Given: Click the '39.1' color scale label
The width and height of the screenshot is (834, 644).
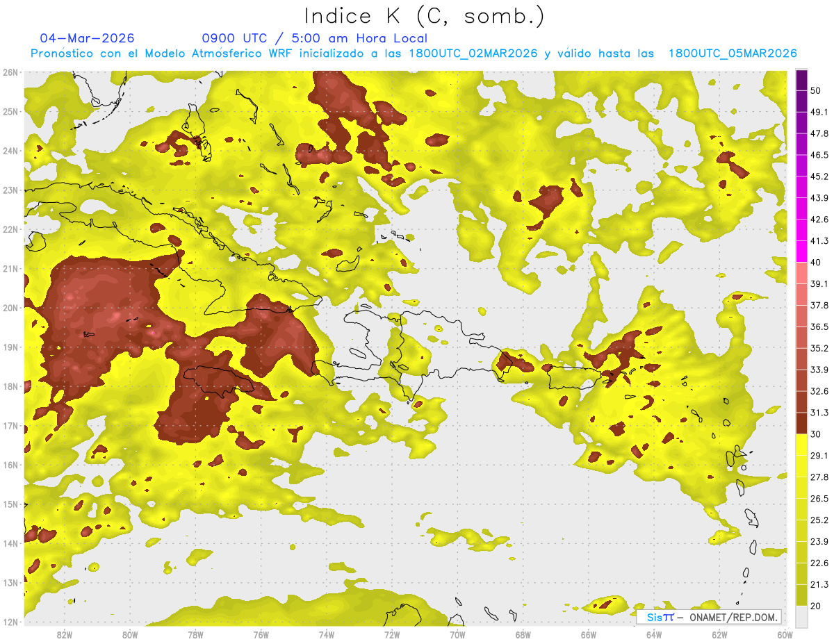Looking at the screenshot, I should tap(819, 283).
